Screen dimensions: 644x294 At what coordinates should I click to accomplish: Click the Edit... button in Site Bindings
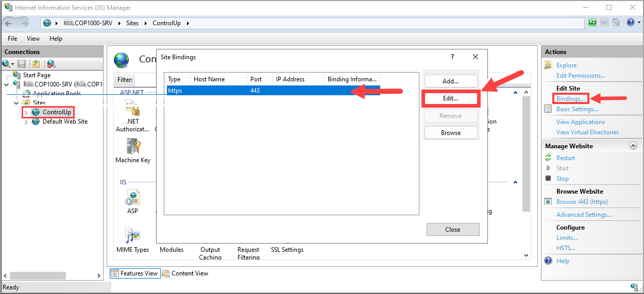(451, 98)
